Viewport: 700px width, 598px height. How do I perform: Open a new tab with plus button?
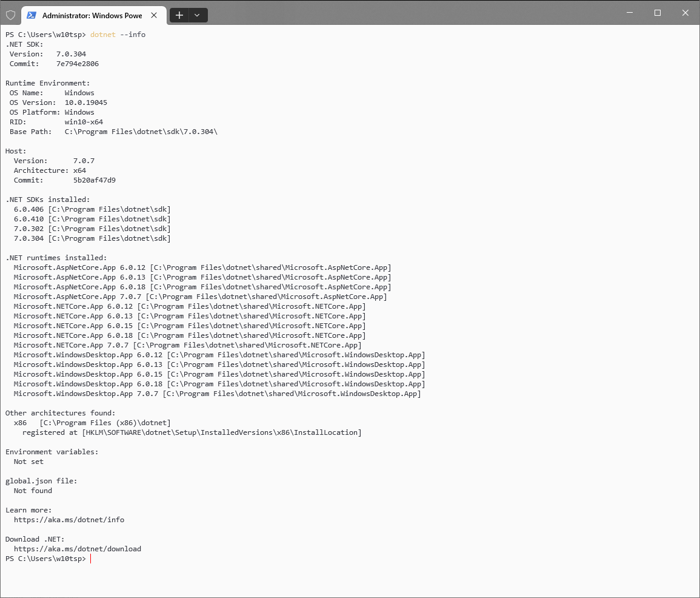[x=179, y=15]
